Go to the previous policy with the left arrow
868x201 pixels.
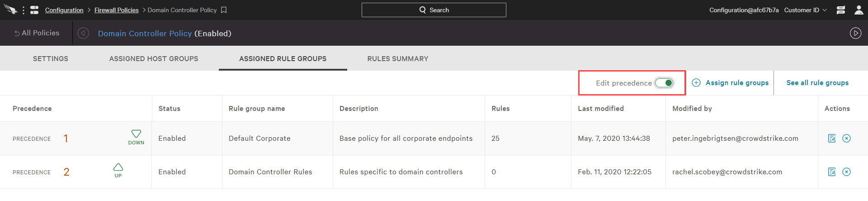83,33
